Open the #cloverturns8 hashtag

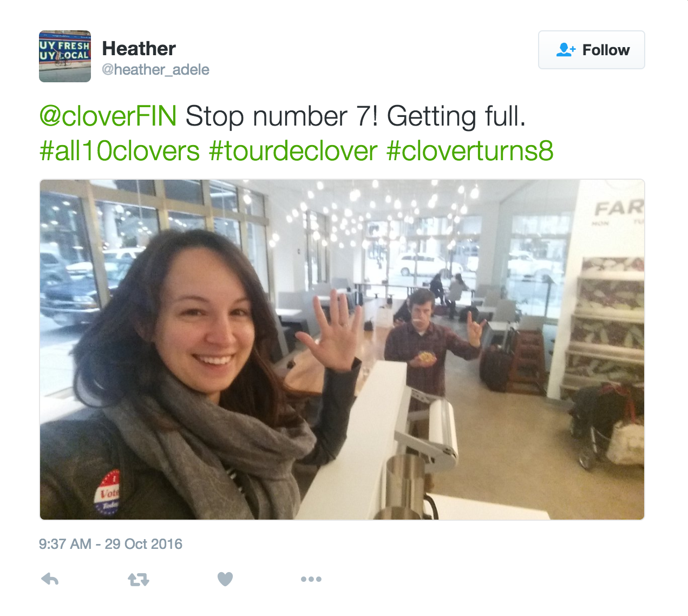[470, 150]
